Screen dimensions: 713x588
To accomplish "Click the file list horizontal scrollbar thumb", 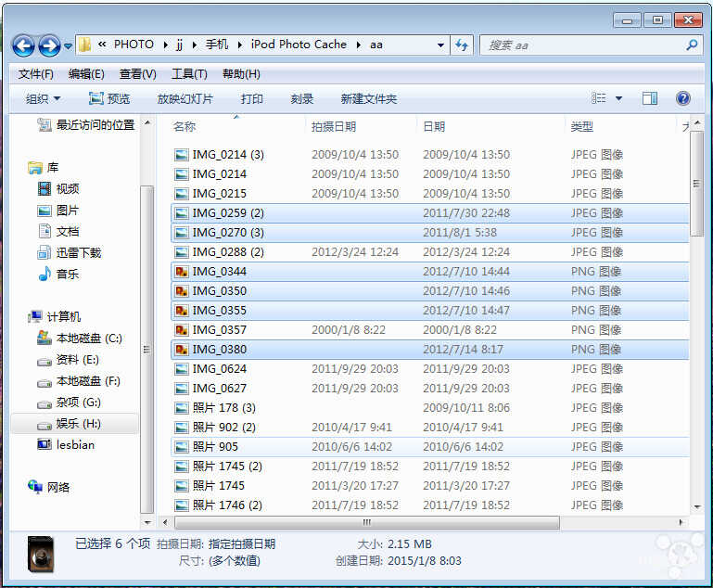I will (367, 522).
